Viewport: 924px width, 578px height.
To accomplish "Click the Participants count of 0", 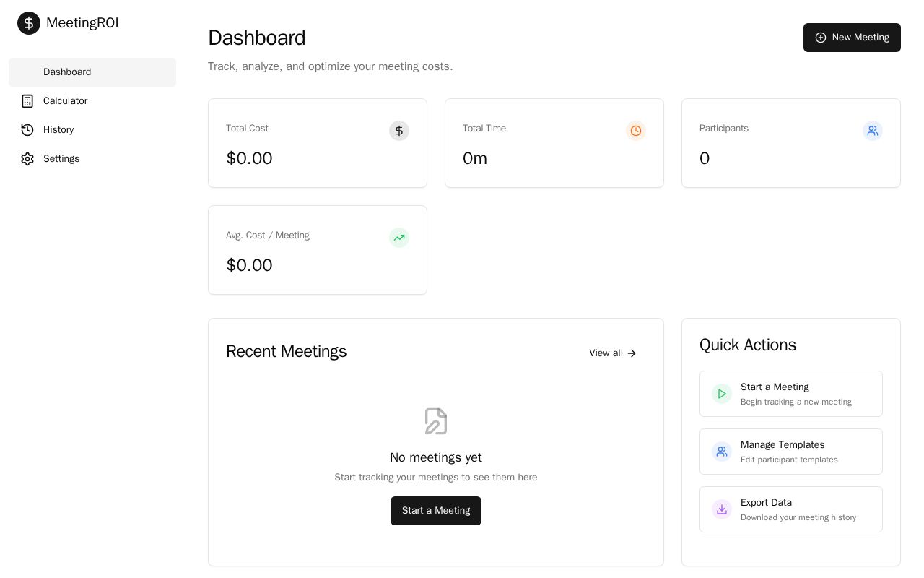I will [x=705, y=158].
